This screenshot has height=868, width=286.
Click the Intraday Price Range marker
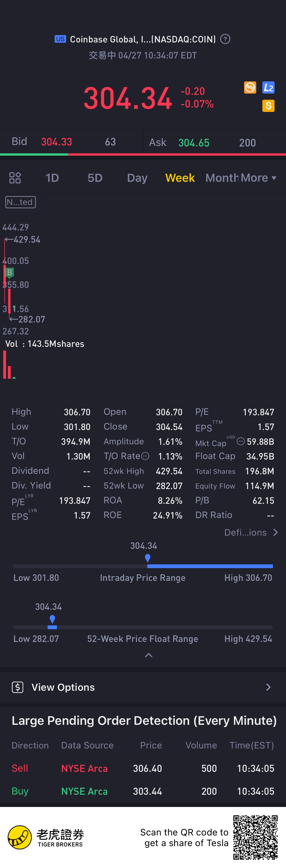(x=147, y=558)
